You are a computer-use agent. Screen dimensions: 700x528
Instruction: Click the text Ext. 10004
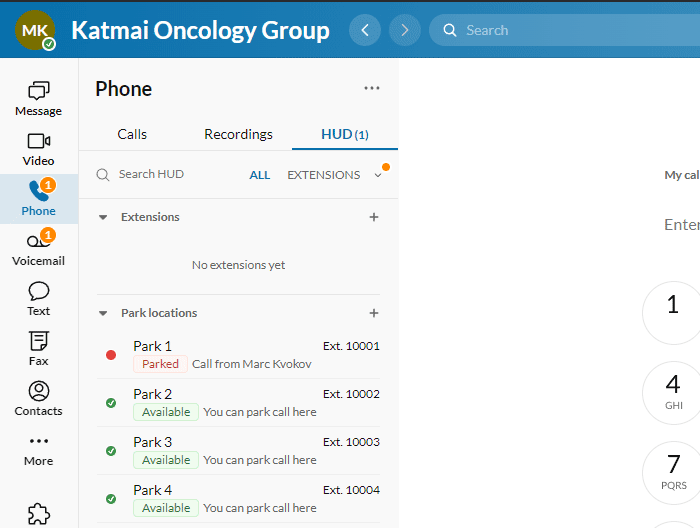[351, 490]
